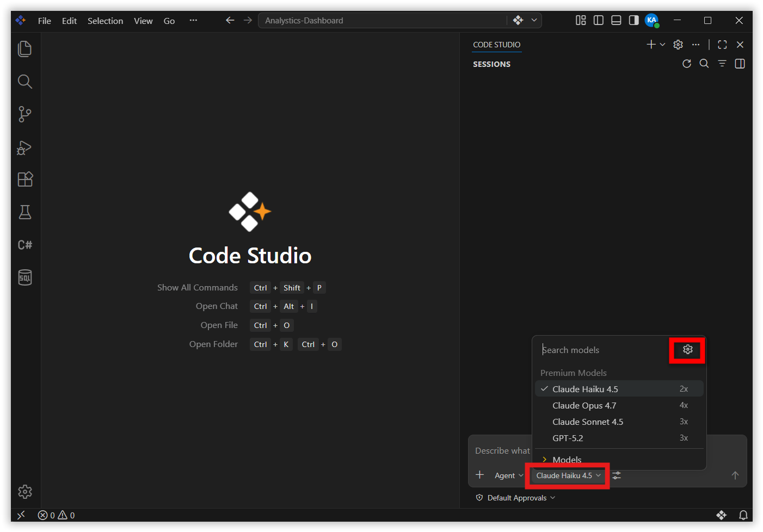Open Copilot chat icon in title bar
The image size is (763, 532).
click(518, 20)
